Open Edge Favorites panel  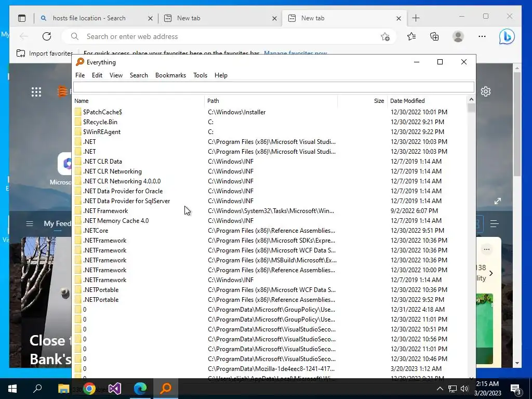(411, 36)
